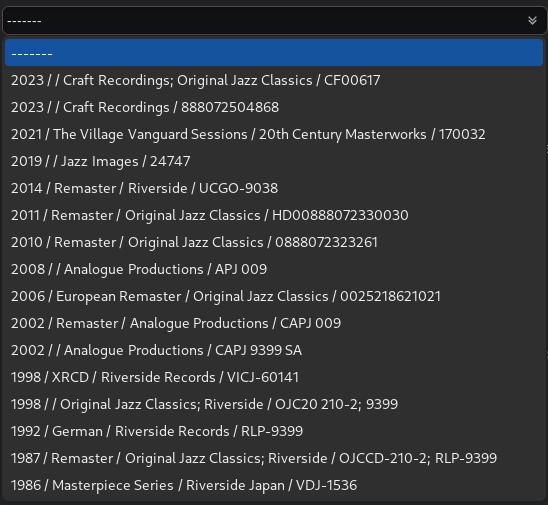The height and width of the screenshot is (505, 548).
Task: Choose 2014 Remaster Riverside UCGO-9038
Action: click(x=274, y=188)
